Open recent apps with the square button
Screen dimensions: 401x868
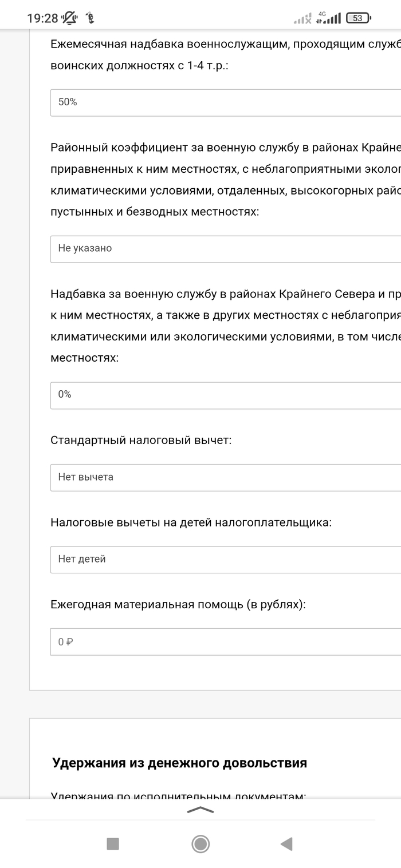[113, 843]
